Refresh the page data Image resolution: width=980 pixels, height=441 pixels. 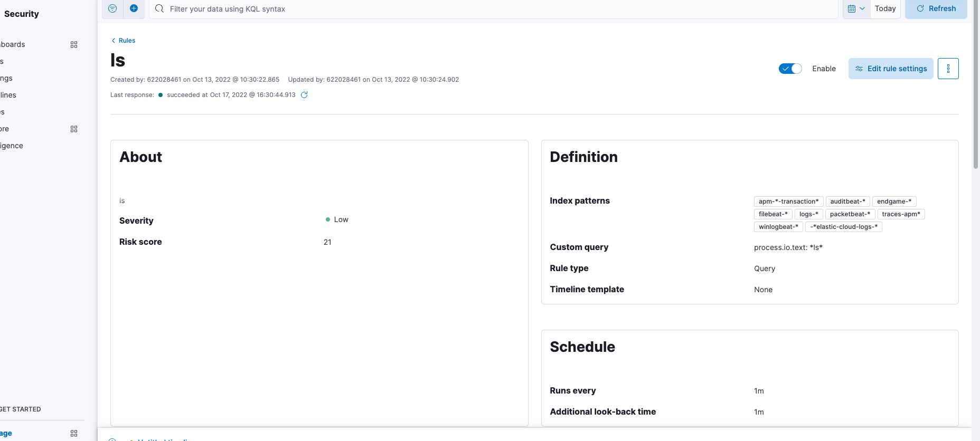[x=936, y=8]
